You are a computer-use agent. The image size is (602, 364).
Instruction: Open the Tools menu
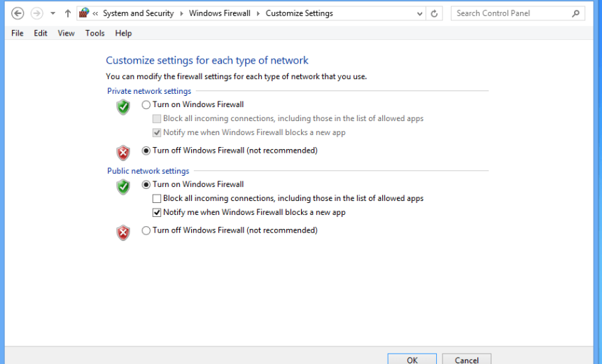pyautogui.click(x=94, y=33)
